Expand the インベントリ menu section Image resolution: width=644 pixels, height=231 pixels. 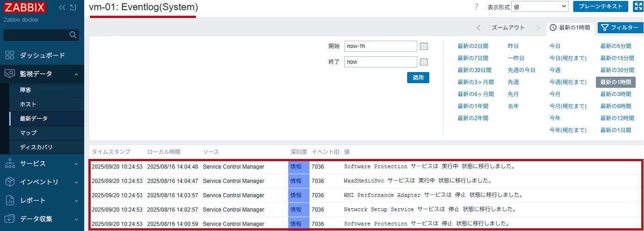click(x=42, y=182)
